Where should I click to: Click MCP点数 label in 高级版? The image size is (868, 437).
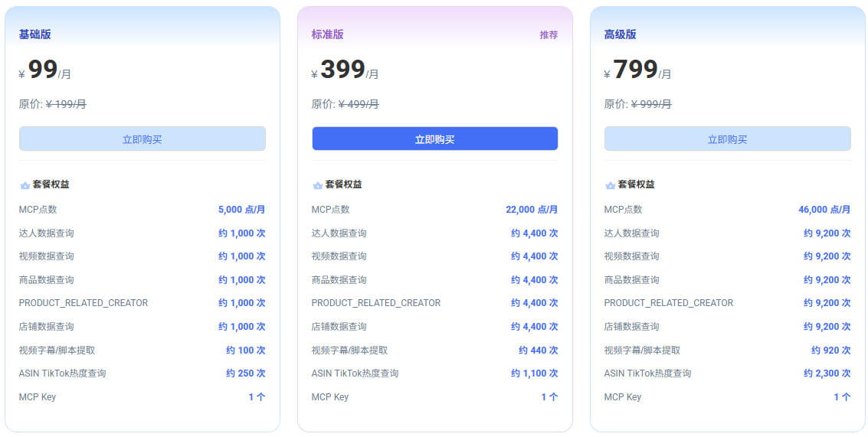(624, 210)
